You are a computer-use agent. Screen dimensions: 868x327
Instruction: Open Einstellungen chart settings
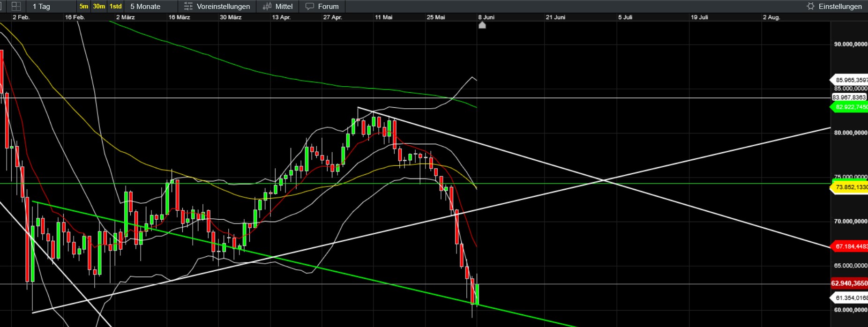(834, 6)
